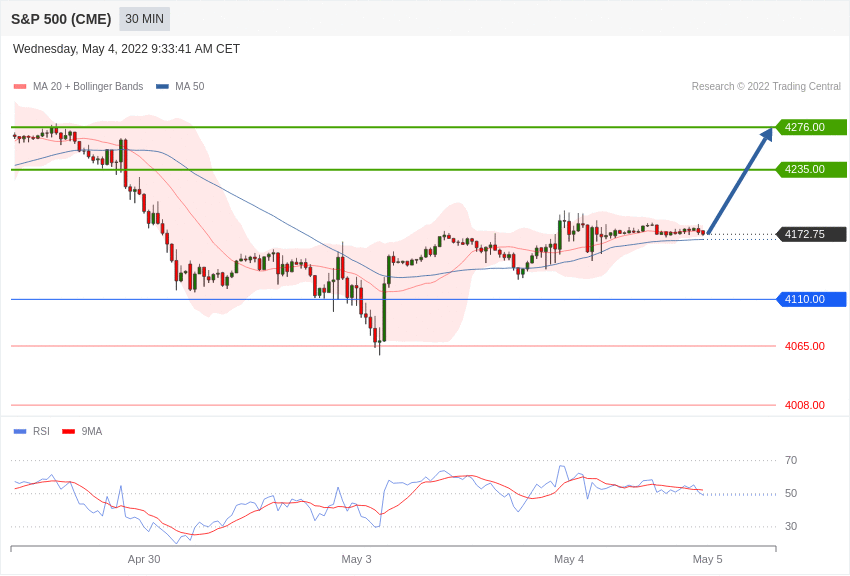Click the Apr 30 date label
The height and width of the screenshot is (576, 850).
pos(144,559)
